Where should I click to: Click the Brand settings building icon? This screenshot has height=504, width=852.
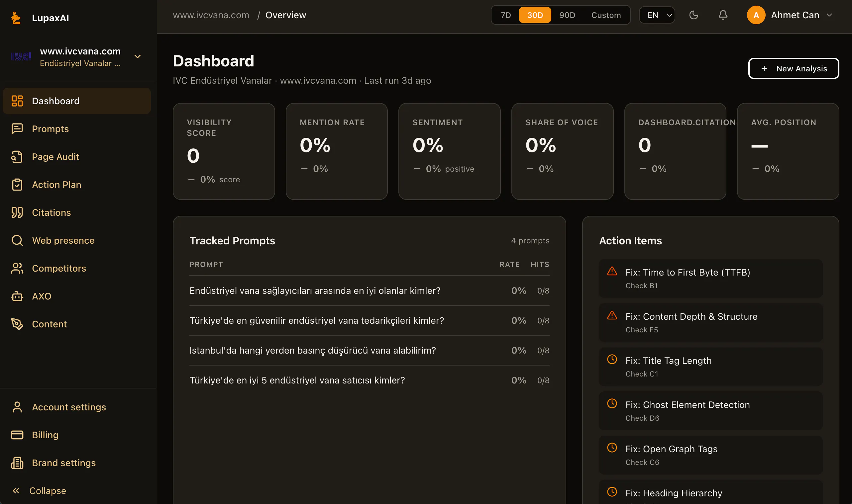(17, 462)
